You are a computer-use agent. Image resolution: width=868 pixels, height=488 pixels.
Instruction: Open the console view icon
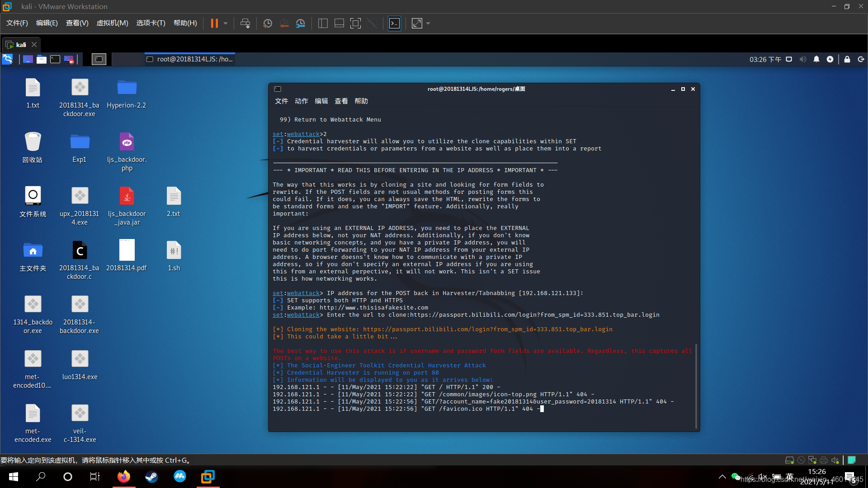[394, 23]
